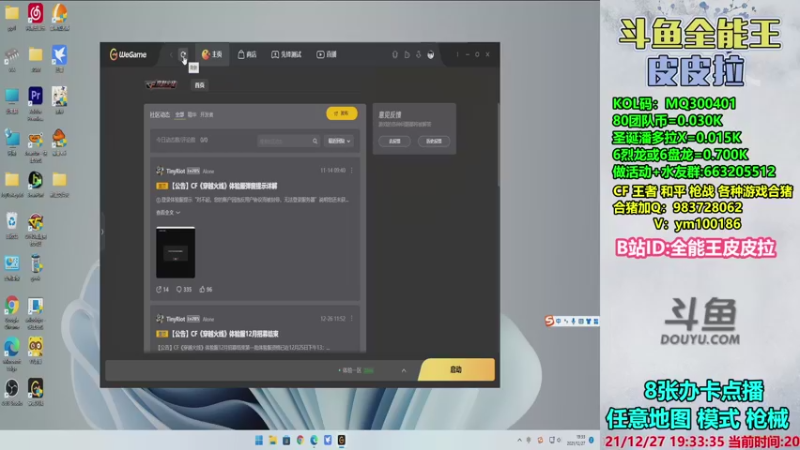Open more options on the 12-26 post
This screenshot has height=450, width=800.
(x=352, y=318)
